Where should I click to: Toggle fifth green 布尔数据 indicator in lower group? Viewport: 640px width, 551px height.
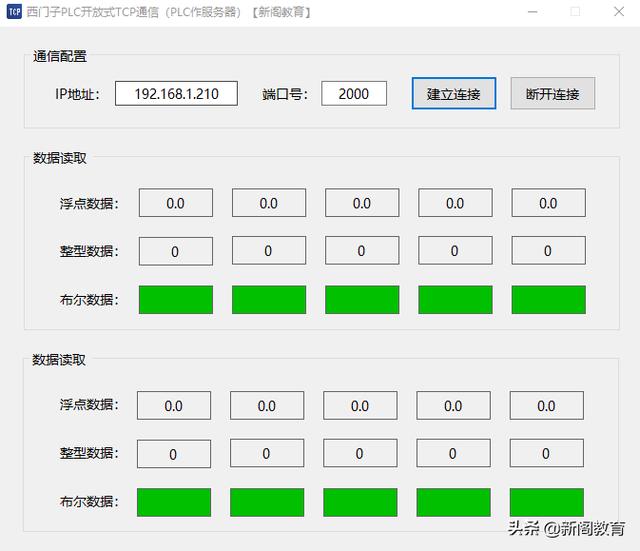point(547,502)
